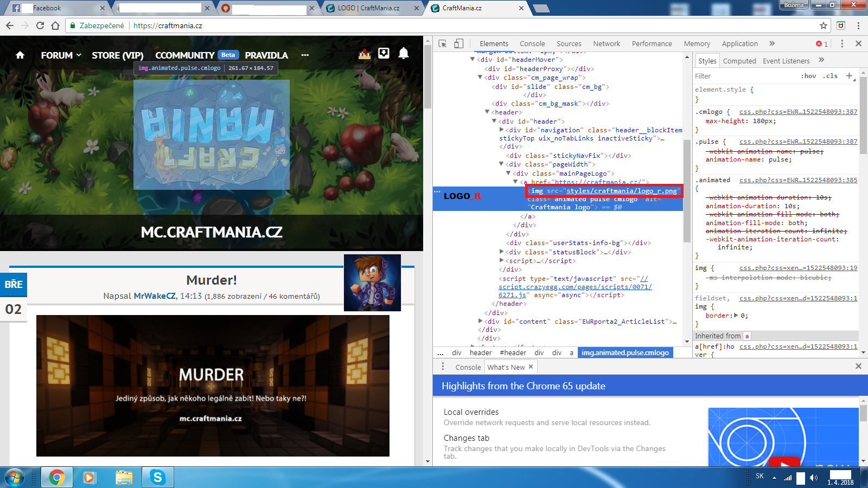Click the styles Filter input
Screen dimensions: 868x488
(746, 76)
